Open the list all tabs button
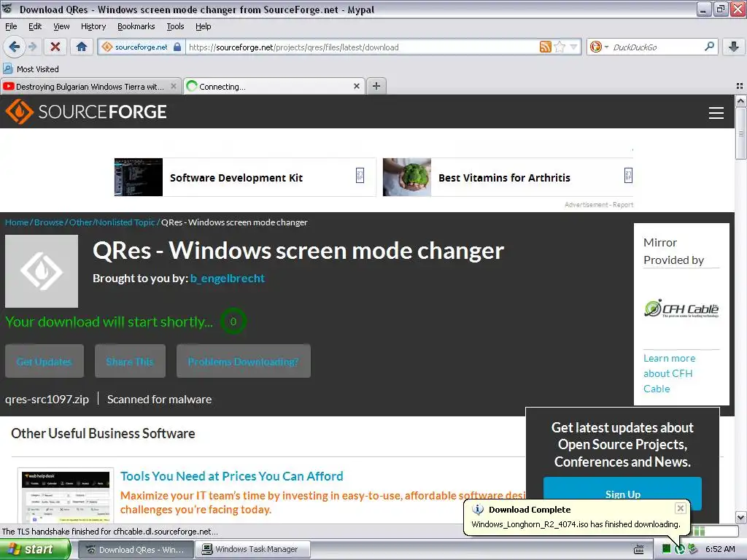The image size is (747, 560). (x=740, y=86)
